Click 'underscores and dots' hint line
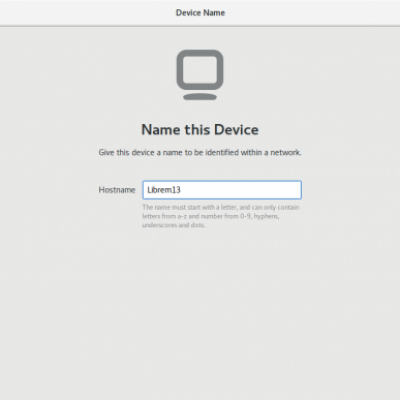Image resolution: width=400 pixels, height=400 pixels. (x=174, y=225)
